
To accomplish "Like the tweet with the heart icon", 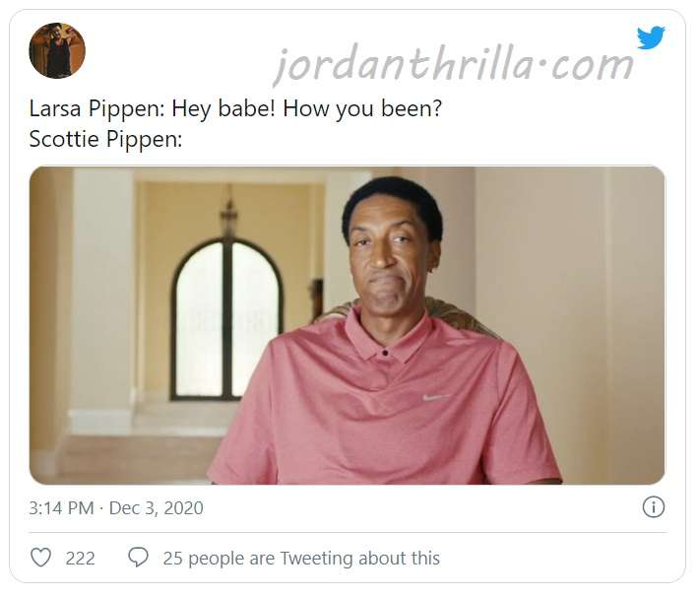I will (x=40, y=558).
